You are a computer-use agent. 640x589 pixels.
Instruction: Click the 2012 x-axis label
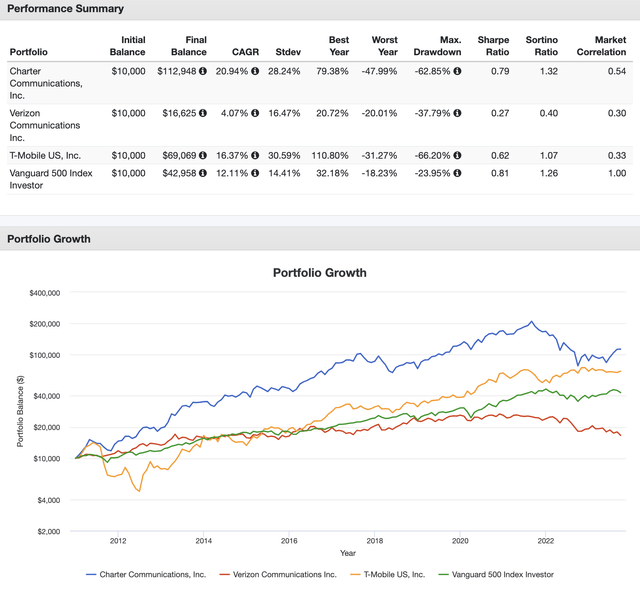tap(118, 541)
